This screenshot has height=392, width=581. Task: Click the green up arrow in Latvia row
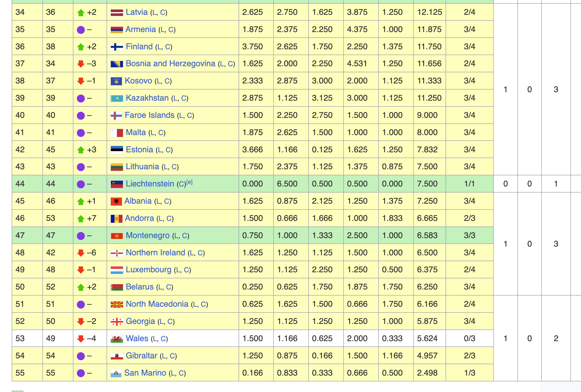(81, 12)
